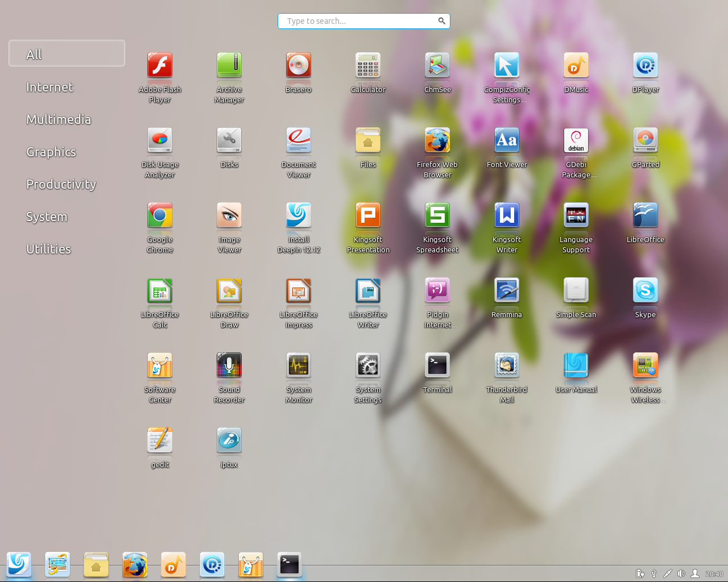Filter by Graphics category
Viewport: 728px width, 582px height.
[51, 152]
